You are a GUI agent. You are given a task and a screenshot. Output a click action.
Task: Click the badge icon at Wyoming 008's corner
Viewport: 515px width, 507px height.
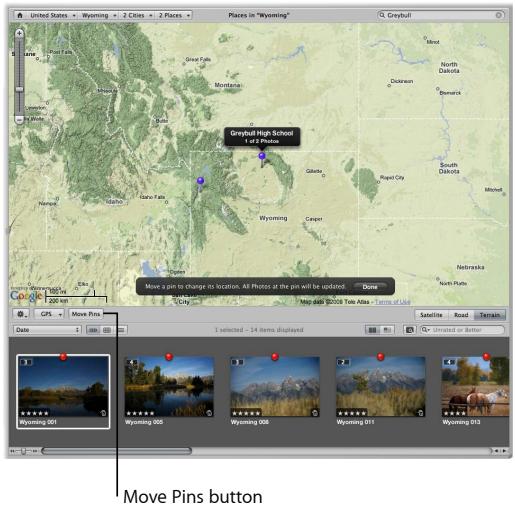[x=315, y=413]
